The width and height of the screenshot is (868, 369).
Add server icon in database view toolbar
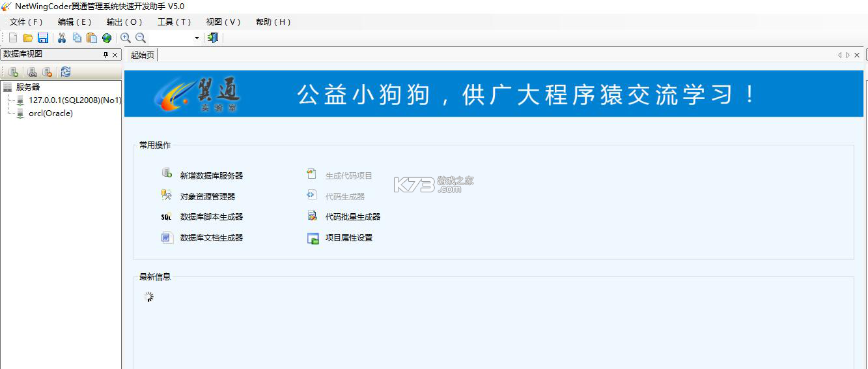14,72
